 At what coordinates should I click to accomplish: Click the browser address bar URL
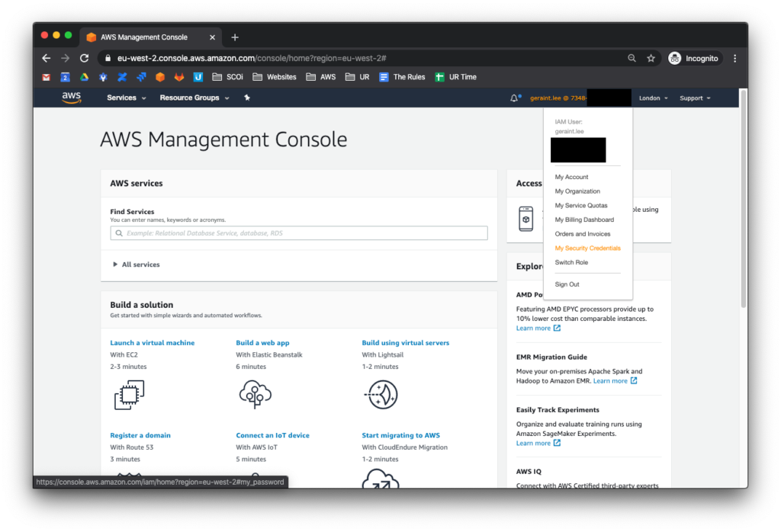pyautogui.click(x=252, y=58)
